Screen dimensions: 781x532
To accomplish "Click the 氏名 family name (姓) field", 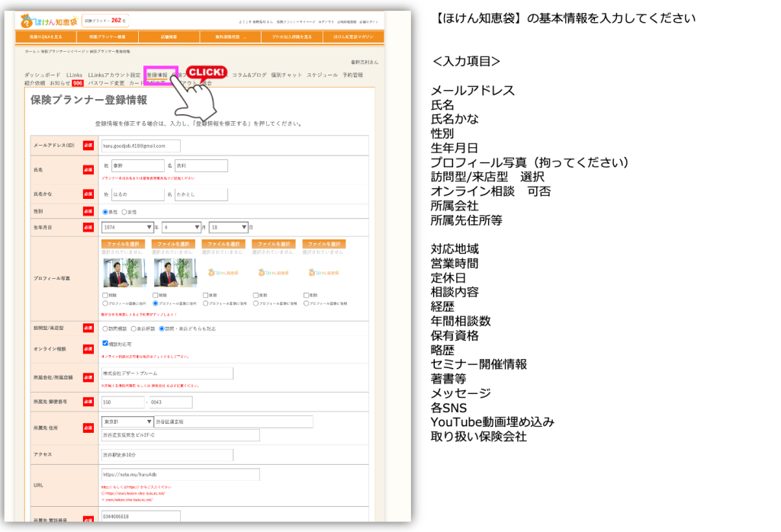I will tap(138, 165).
